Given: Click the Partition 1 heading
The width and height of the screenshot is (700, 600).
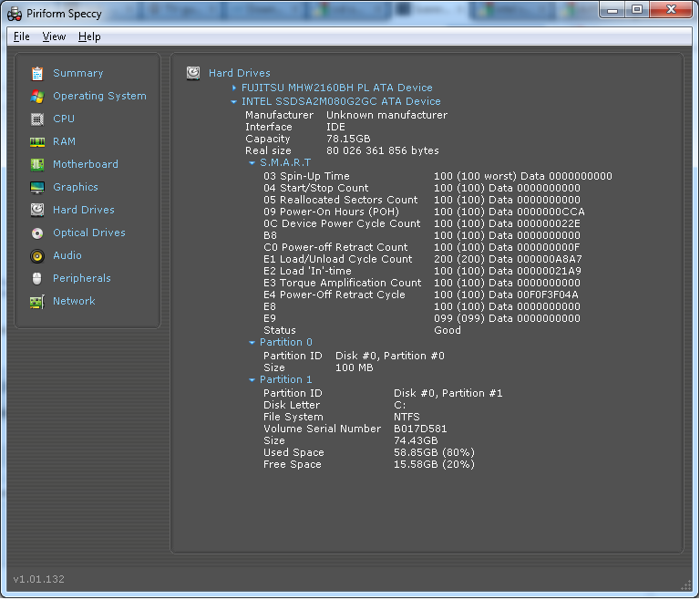Looking at the screenshot, I should 286,379.
